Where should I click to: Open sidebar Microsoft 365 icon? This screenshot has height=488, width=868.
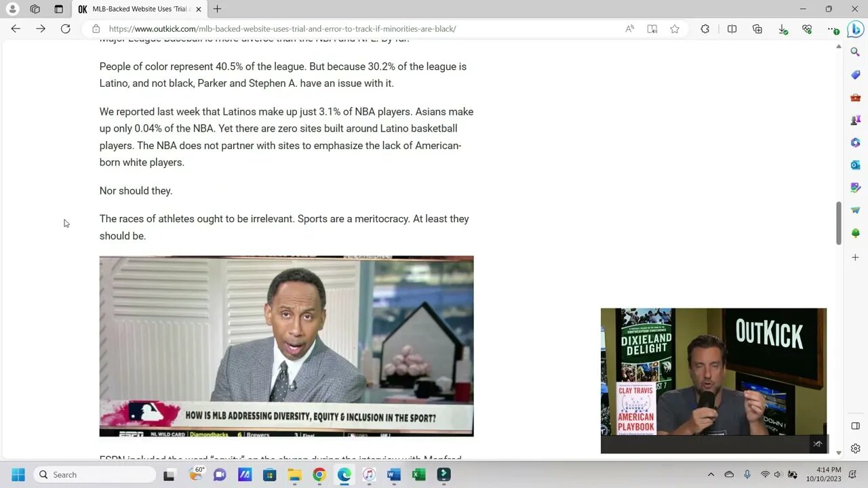pos(855,142)
